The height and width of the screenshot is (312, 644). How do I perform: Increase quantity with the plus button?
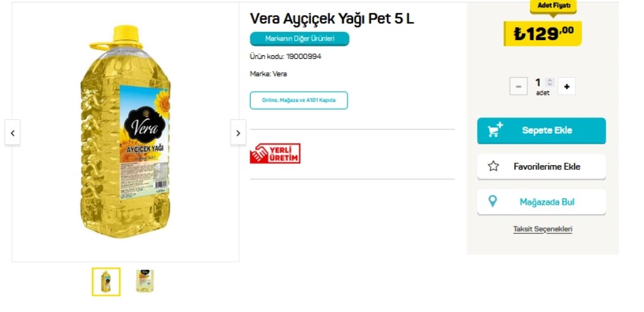click(567, 87)
